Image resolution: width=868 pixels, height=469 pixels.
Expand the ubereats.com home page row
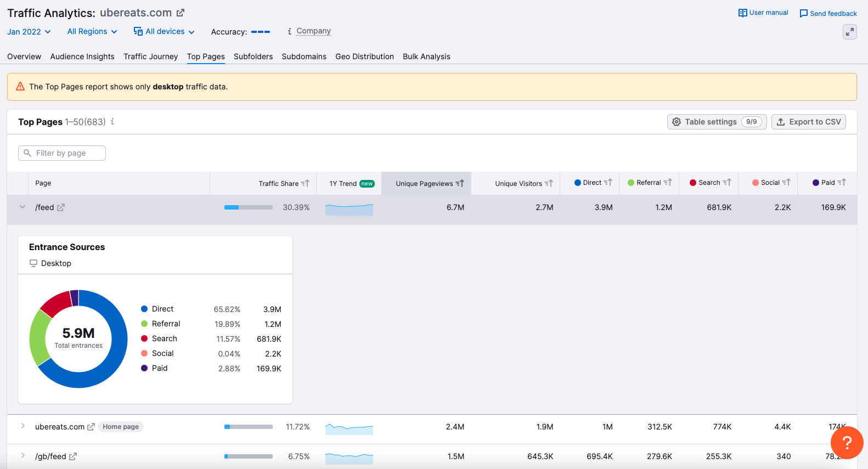click(22, 426)
